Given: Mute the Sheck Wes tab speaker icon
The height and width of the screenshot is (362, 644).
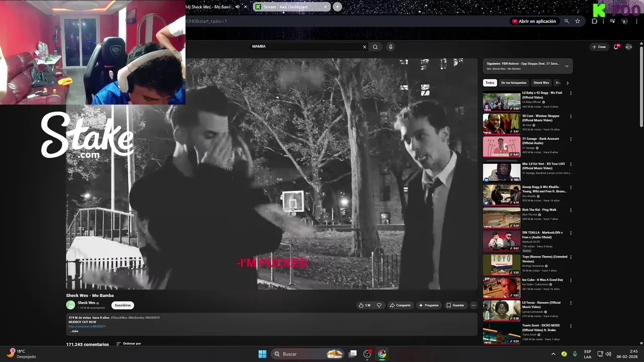Looking at the screenshot, I should pos(237,7).
